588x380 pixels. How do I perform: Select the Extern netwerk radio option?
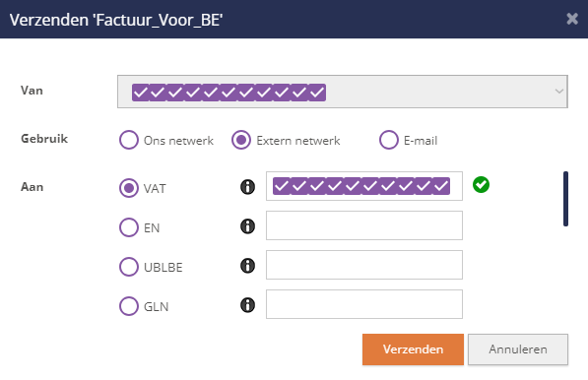point(241,140)
